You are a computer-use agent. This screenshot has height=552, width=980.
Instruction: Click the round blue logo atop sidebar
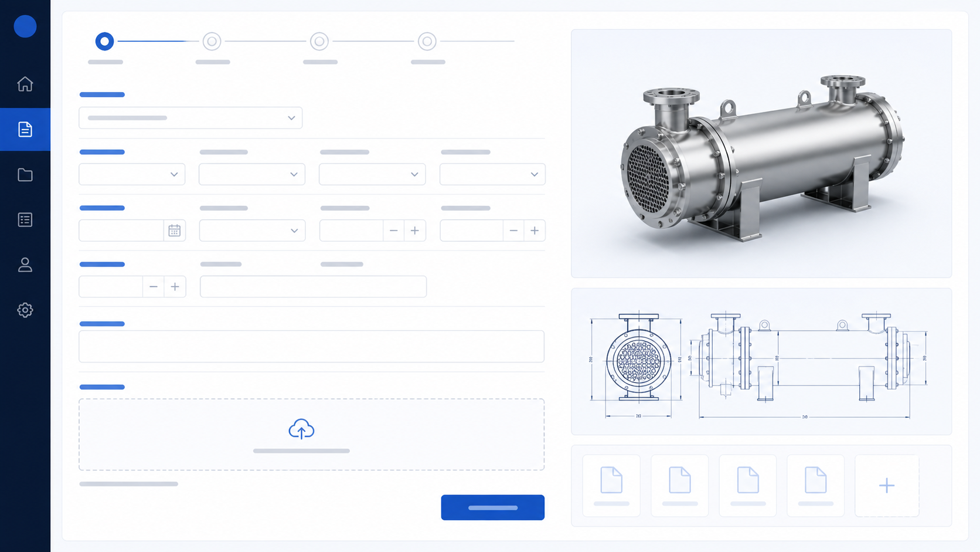coord(25,26)
